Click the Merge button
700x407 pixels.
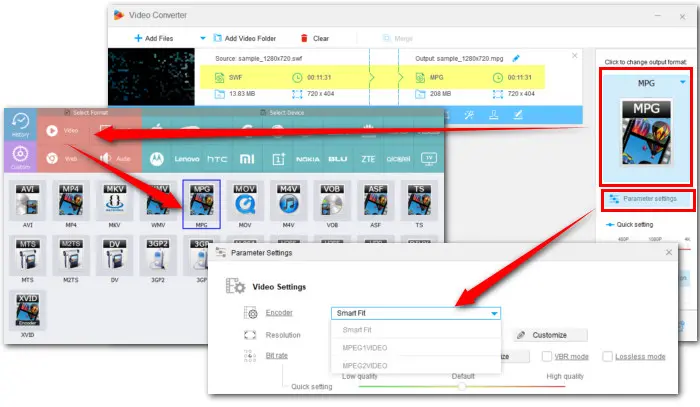tap(398, 38)
